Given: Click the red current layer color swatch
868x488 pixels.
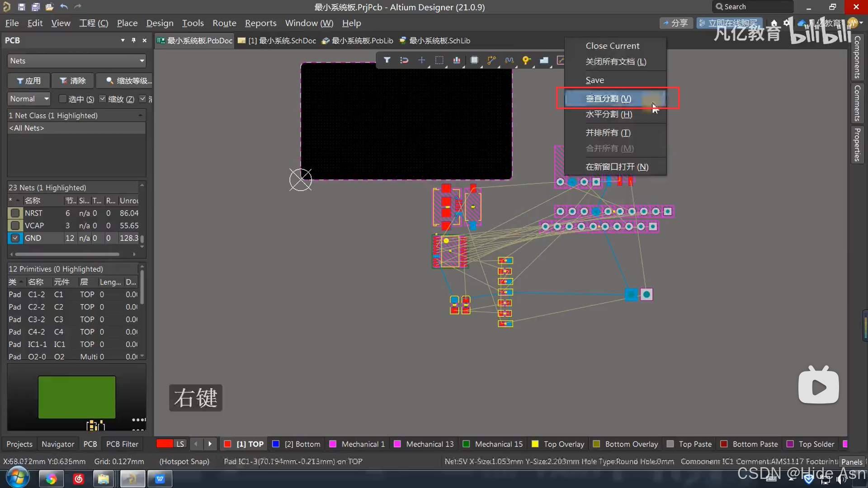Looking at the screenshot, I should click(165, 444).
